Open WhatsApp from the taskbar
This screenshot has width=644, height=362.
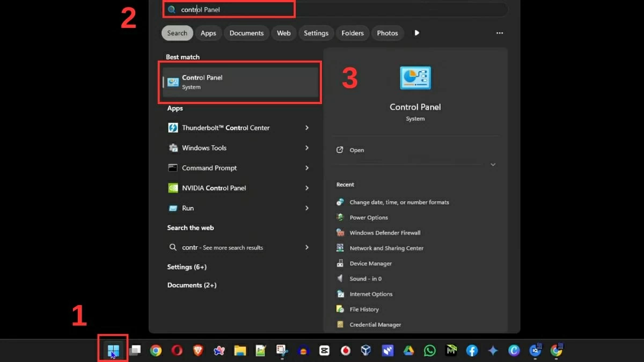430,351
